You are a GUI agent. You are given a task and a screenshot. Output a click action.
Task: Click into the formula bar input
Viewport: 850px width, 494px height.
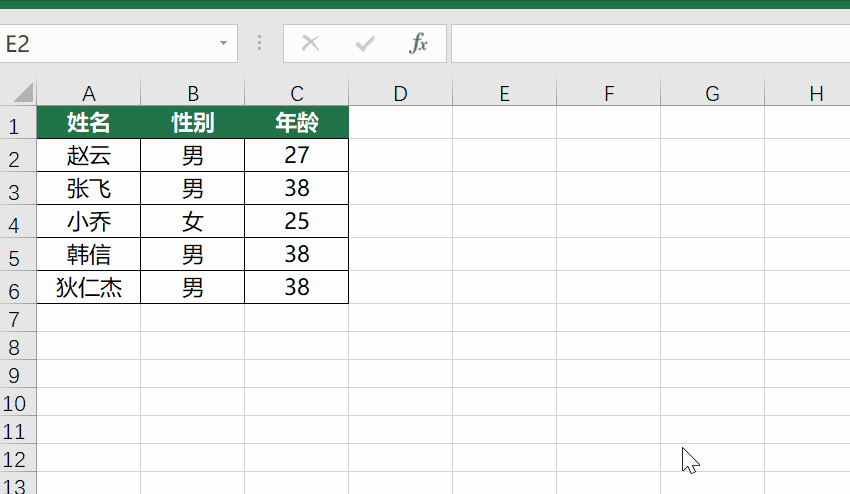[x=651, y=43]
